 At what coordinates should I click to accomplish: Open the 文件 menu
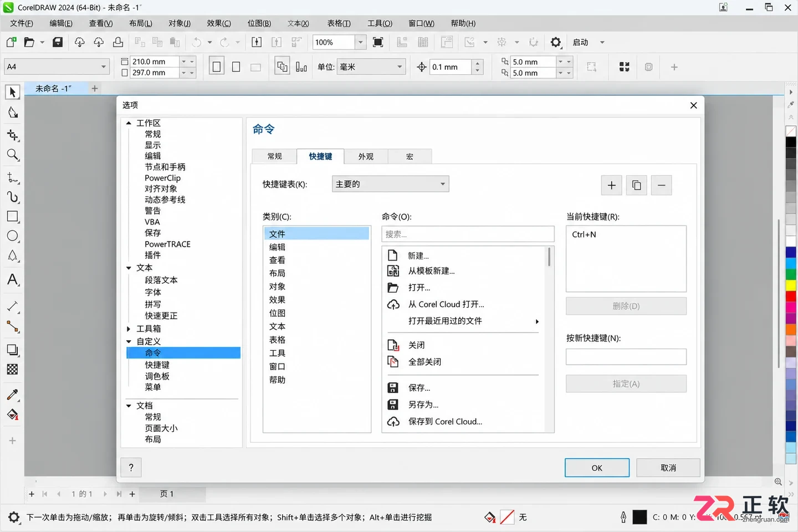coord(22,23)
